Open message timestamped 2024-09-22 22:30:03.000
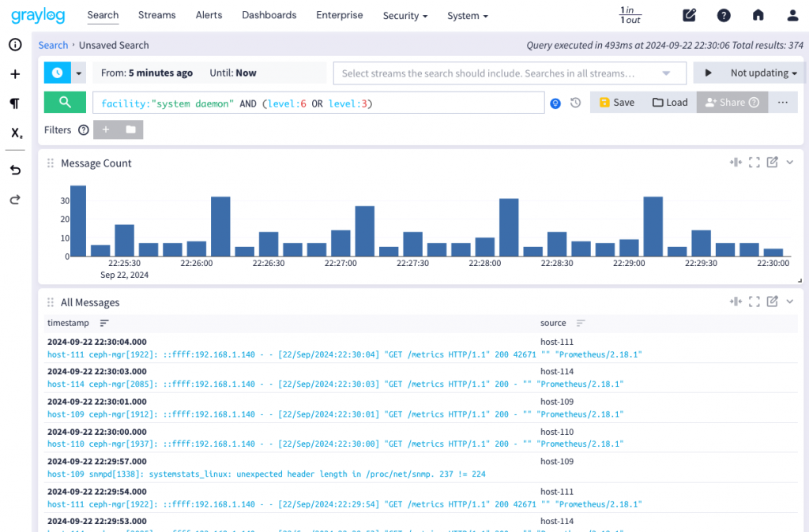The image size is (809, 532). (x=420, y=377)
